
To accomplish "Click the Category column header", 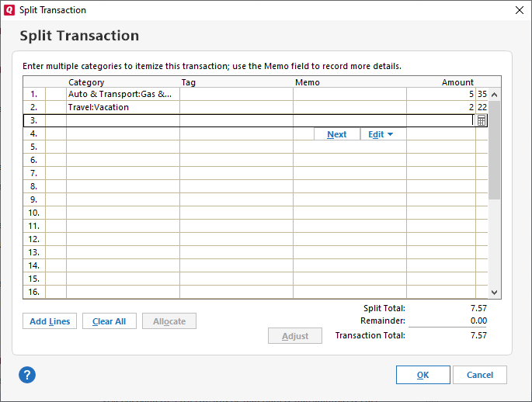I will (86, 82).
